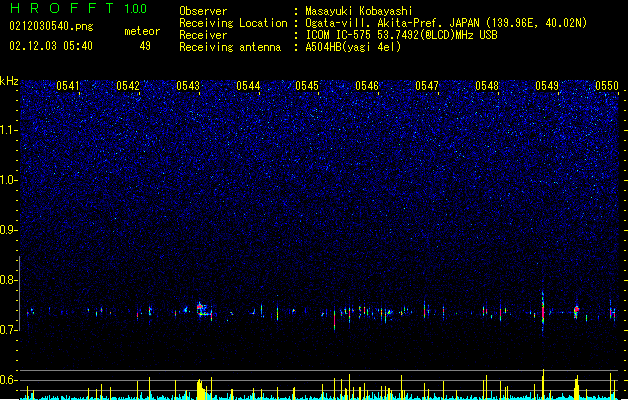Image resolution: width=629 pixels, height=400 pixels.
Task: Click the Receiver label
Action: pos(203,35)
